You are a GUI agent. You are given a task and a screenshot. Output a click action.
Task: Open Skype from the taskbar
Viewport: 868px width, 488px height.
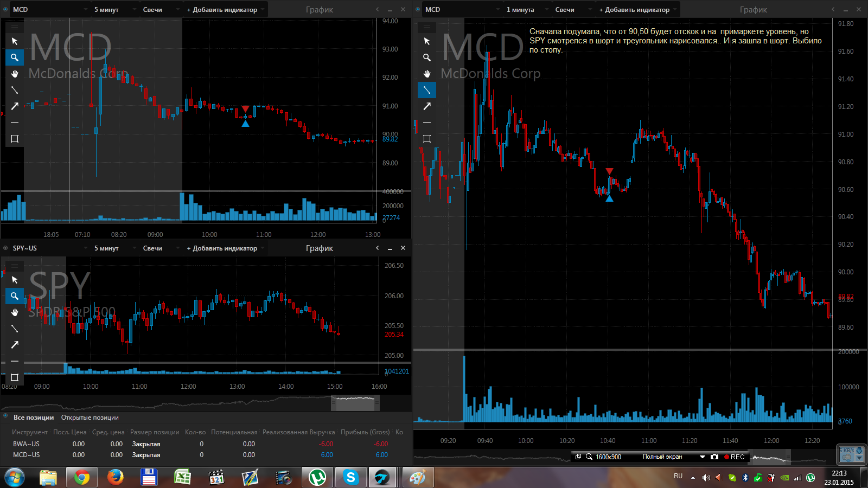coord(350,477)
